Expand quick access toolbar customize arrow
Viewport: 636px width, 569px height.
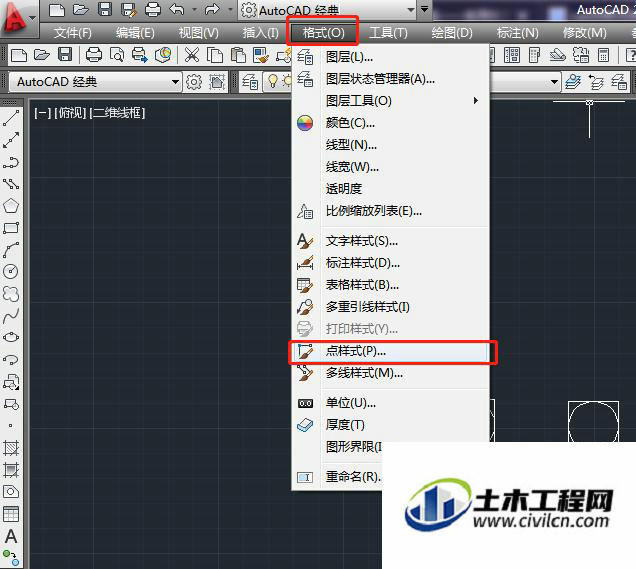424,9
